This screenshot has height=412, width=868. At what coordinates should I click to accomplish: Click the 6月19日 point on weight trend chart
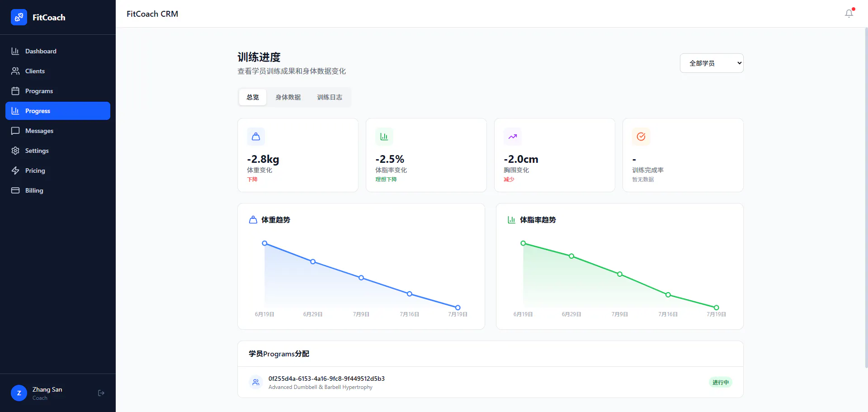[x=264, y=243]
